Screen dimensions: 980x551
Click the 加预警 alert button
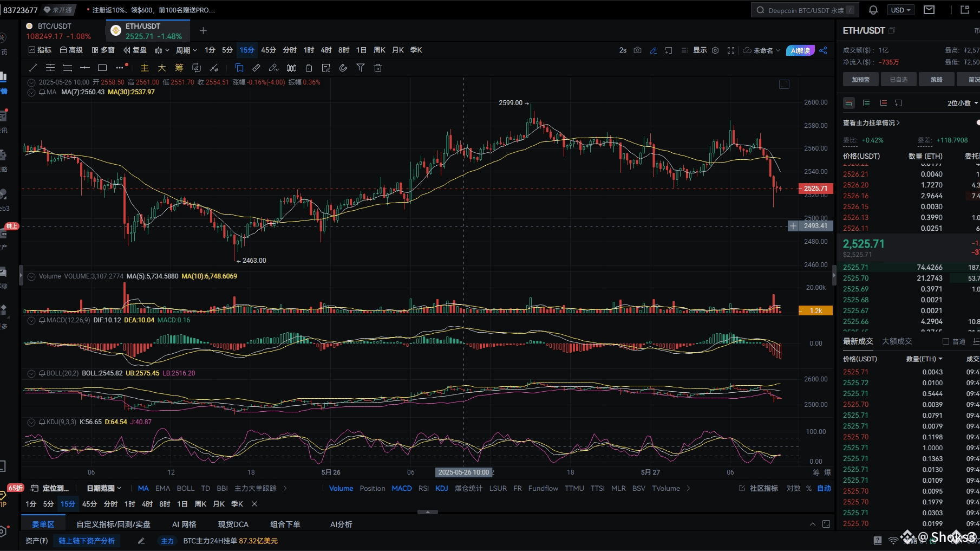(x=861, y=79)
